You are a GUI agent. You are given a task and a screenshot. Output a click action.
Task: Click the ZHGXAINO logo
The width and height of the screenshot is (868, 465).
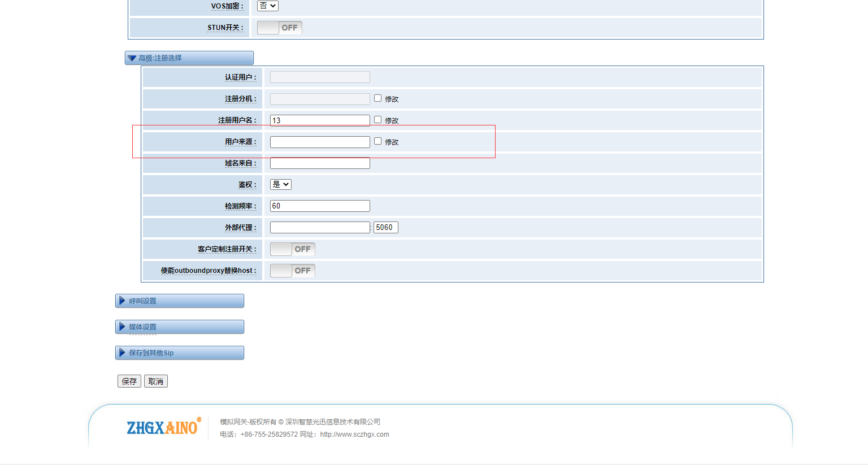[163, 427]
